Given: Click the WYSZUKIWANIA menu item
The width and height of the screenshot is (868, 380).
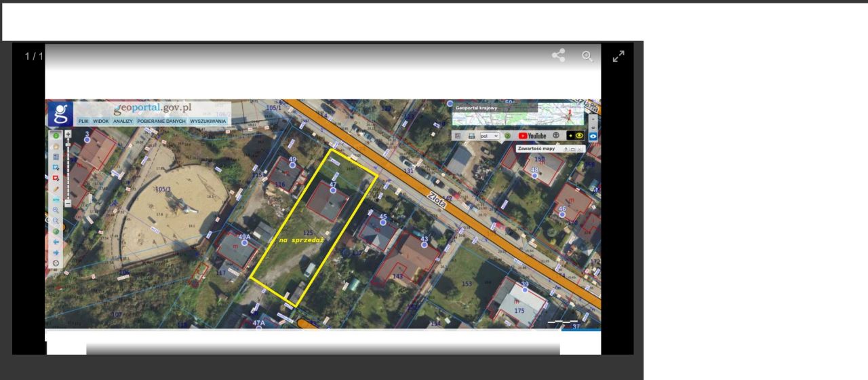Looking at the screenshot, I should pos(208,121).
